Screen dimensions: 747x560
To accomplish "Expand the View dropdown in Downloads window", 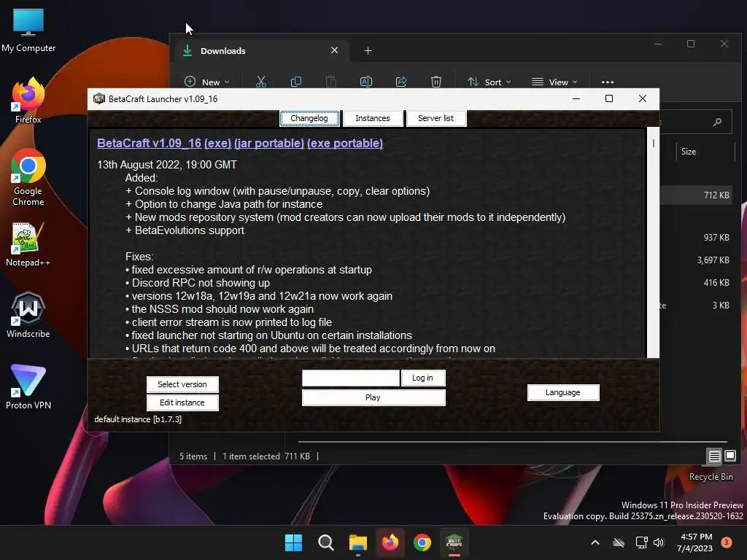I will [554, 82].
